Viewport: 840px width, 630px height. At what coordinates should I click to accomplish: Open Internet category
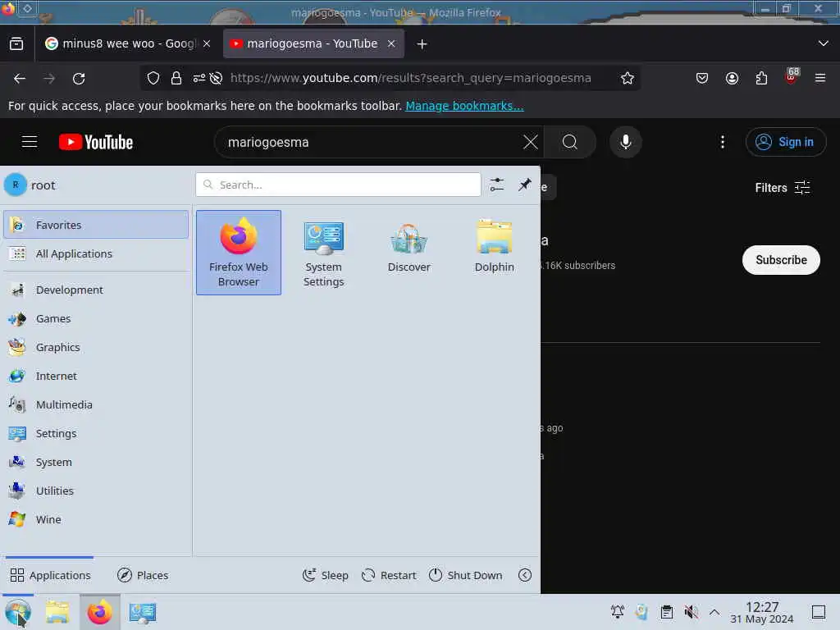point(96,376)
